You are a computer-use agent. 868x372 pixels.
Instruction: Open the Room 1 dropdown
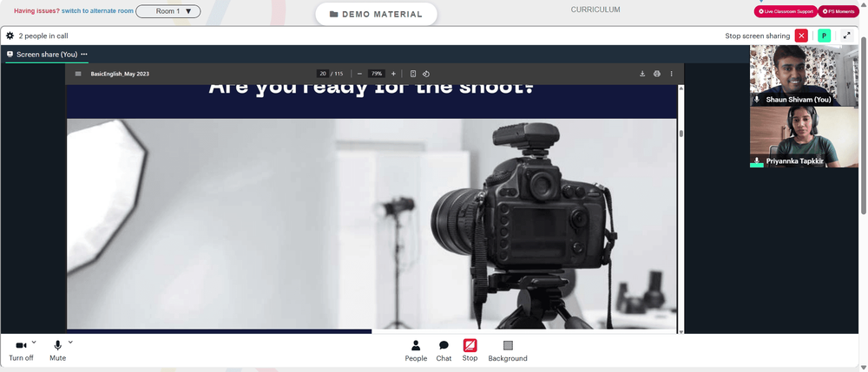(x=168, y=11)
